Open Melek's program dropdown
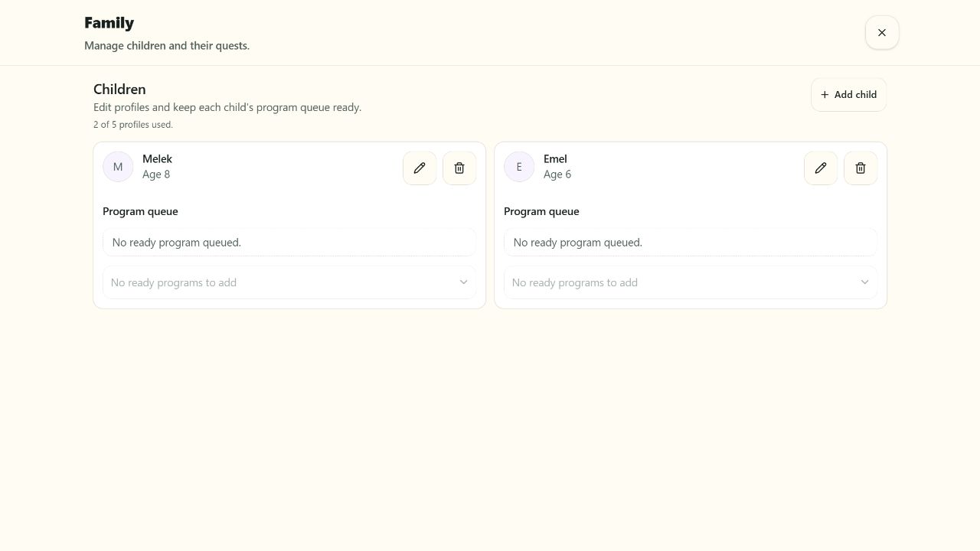 click(289, 282)
